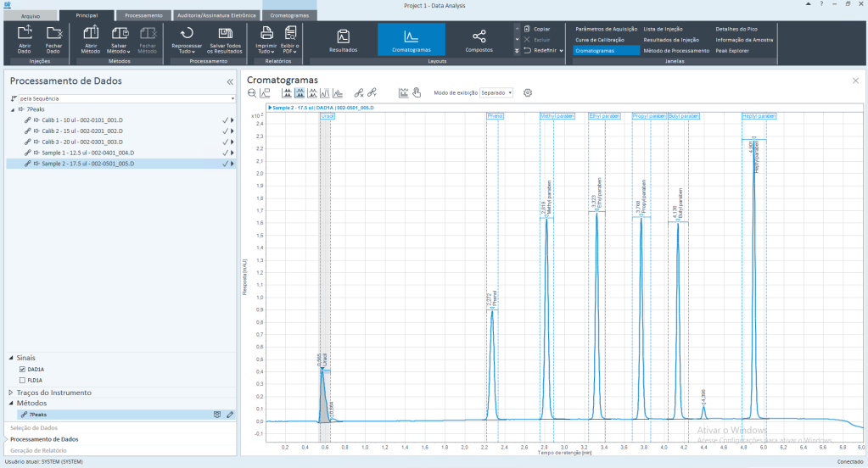Click the book icon on 7Peaks method
This screenshot has width=868, height=468.
pyautogui.click(x=217, y=415)
